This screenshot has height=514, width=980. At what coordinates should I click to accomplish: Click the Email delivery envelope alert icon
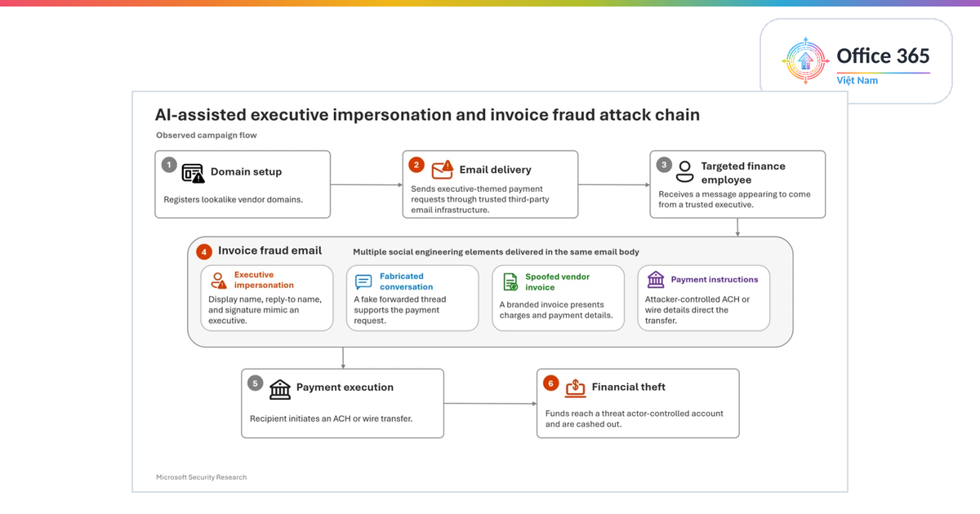click(442, 170)
